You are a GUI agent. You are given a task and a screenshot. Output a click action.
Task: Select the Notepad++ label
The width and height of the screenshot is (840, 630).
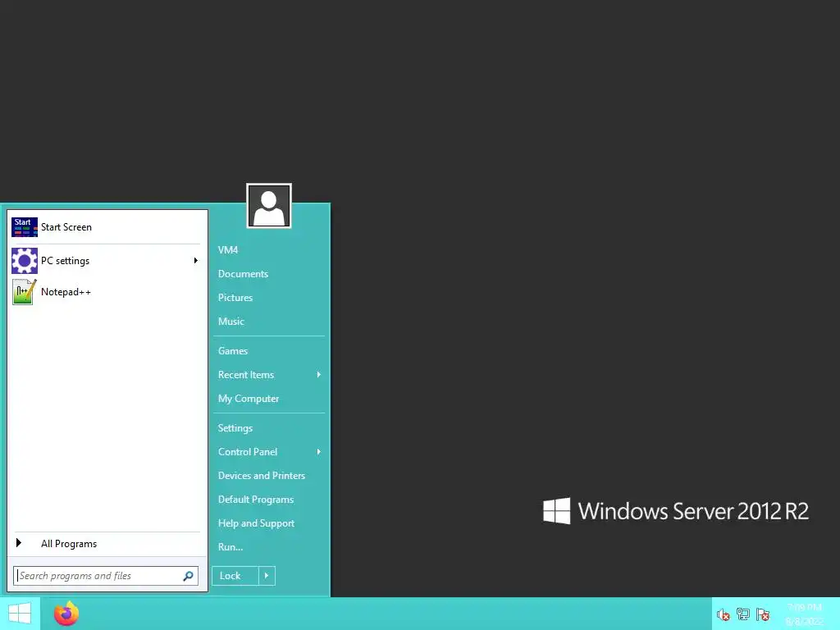[66, 292]
